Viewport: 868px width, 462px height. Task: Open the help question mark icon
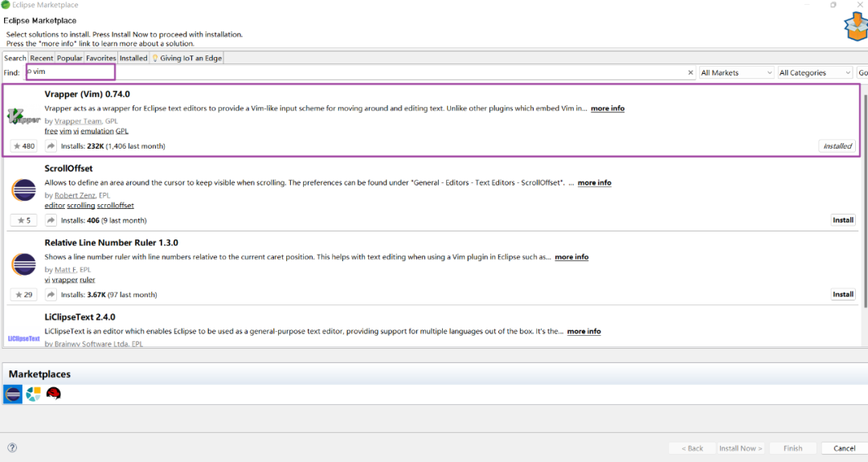12,448
